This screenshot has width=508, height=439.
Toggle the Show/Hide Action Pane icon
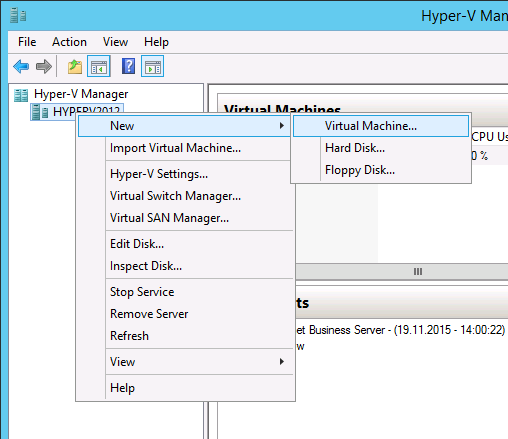point(152,66)
